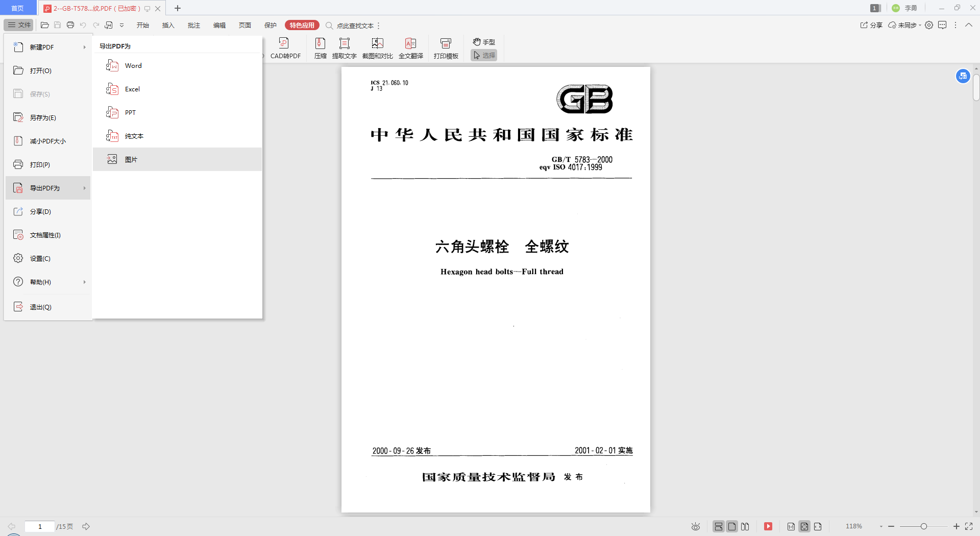980x536 pixels.
Task: Switch to the 保护 ribbon tab
Action: [x=271, y=25]
